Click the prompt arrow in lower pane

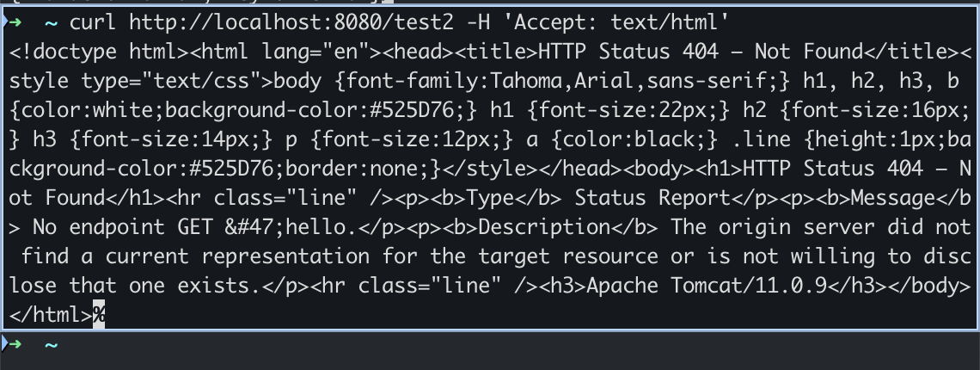[x=14, y=345]
